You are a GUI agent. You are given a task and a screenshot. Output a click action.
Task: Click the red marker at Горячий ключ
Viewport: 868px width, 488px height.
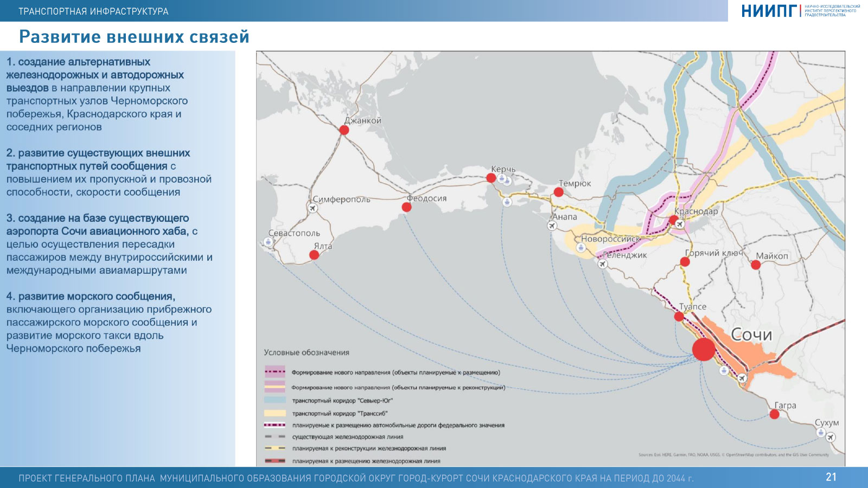coord(685,262)
